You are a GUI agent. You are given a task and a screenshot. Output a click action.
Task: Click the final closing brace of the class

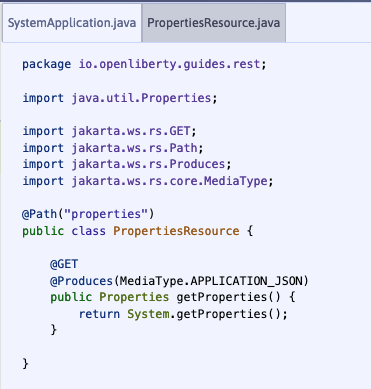tap(26, 363)
